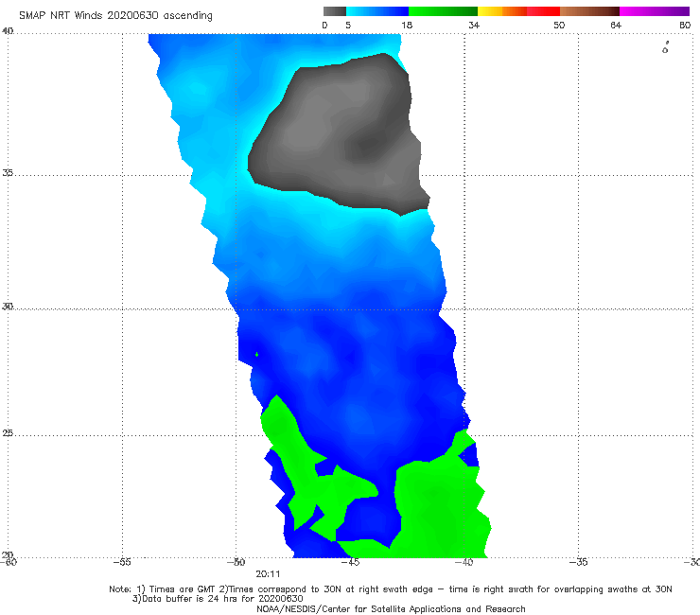Click the latitude label '35'
Screen dimensions: 700x615
[x=8, y=172]
